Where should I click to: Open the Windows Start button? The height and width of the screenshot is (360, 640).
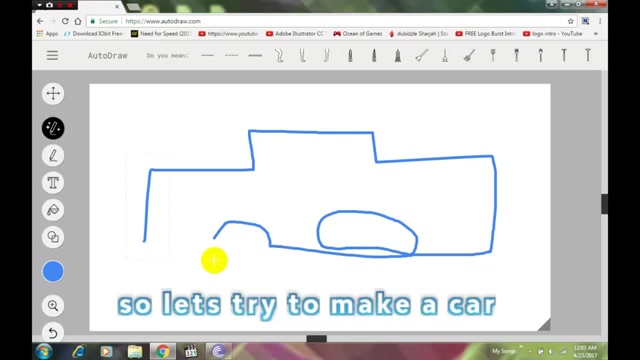tap(44, 351)
